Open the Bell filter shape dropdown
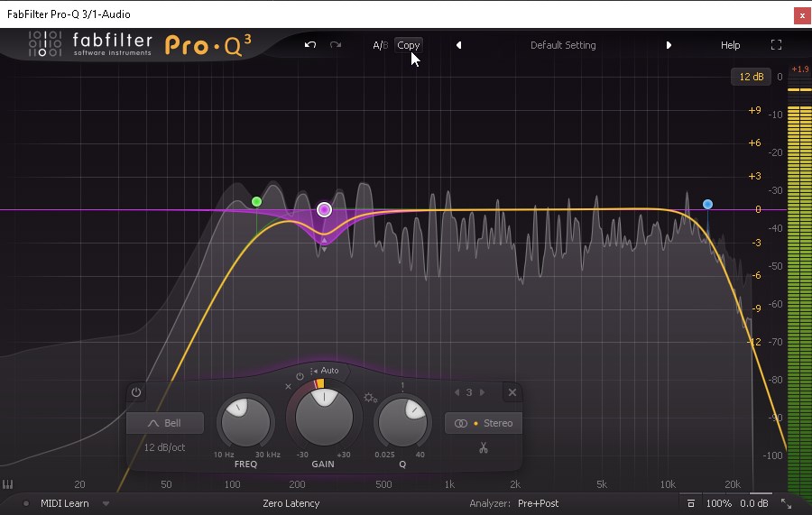This screenshot has width=812, height=515. click(165, 423)
